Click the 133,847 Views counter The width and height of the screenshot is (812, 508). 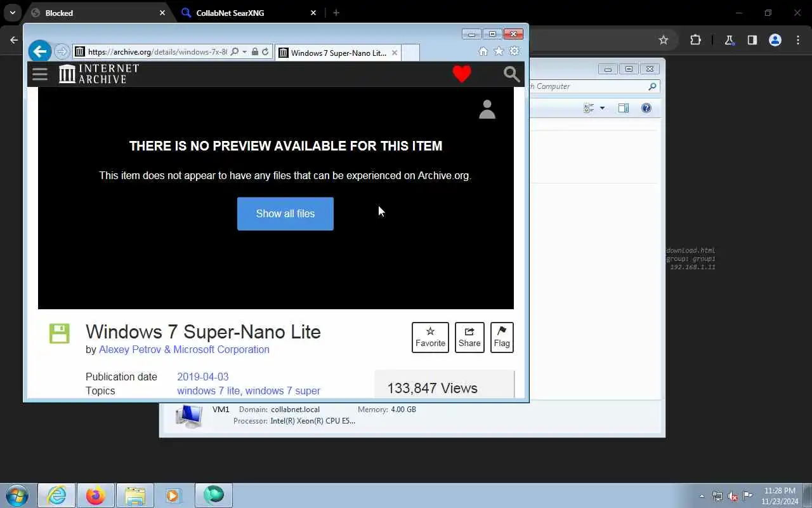point(433,388)
